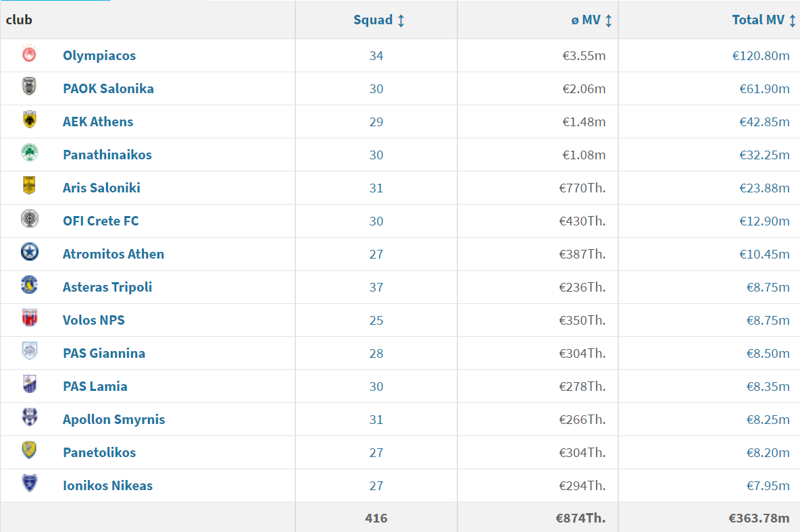800x532 pixels.
Task: Sort table by Squad column
Action: [x=378, y=20]
